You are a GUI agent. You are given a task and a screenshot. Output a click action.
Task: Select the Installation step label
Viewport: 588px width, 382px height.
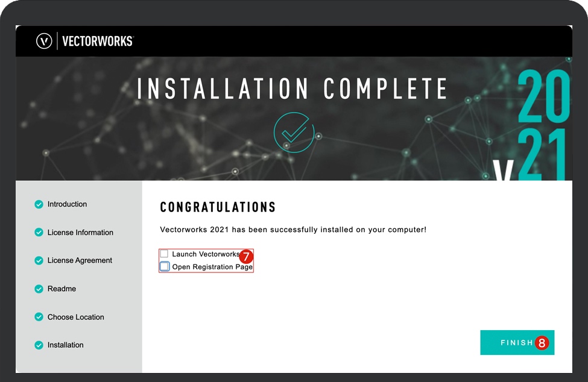coord(66,345)
